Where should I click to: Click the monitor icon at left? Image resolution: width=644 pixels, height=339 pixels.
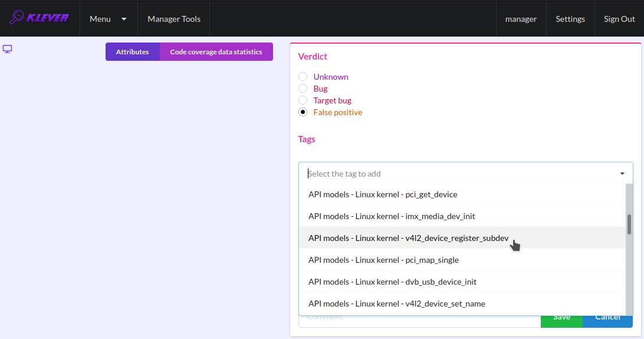tap(8, 49)
